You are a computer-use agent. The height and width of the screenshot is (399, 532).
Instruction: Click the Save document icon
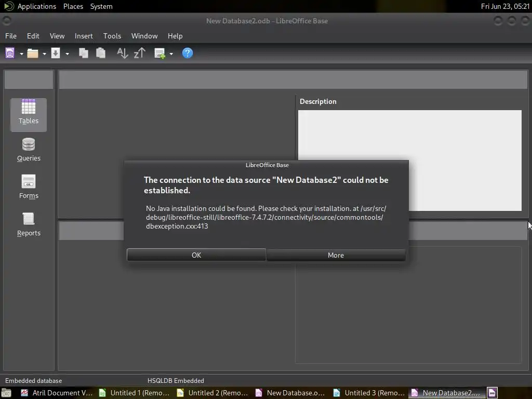point(56,54)
